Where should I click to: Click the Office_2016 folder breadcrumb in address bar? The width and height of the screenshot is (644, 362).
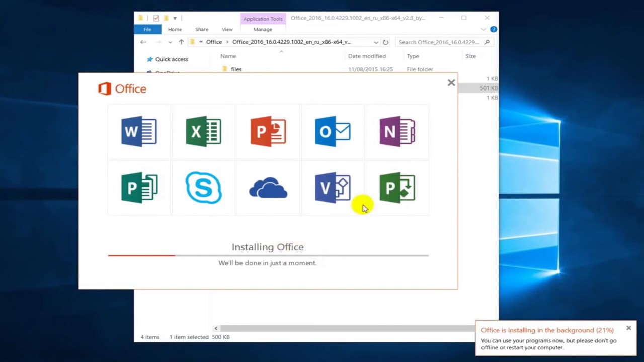click(x=291, y=42)
